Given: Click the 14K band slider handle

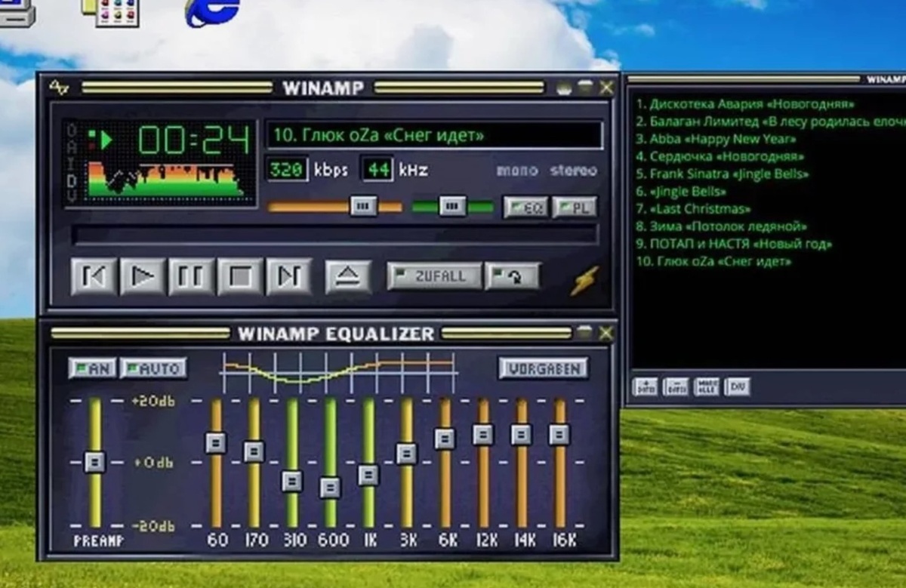Looking at the screenshot, I should (x=521, y=435).
